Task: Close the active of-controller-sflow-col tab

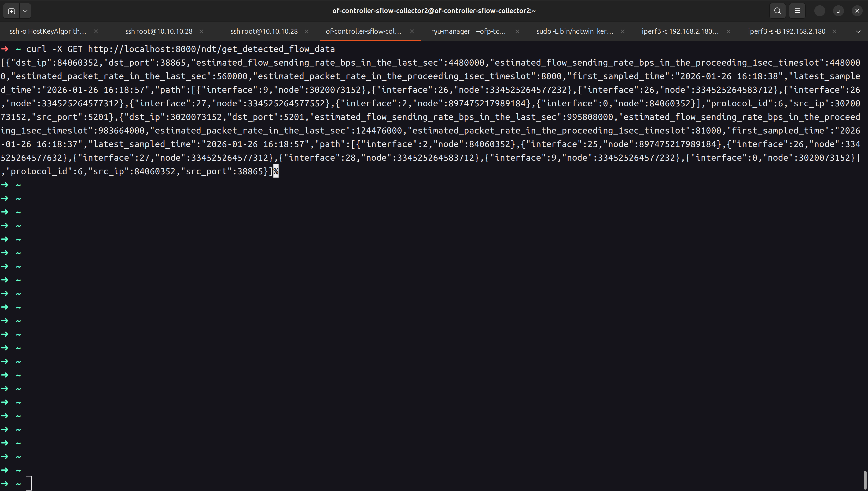Action: coord(412,31)
